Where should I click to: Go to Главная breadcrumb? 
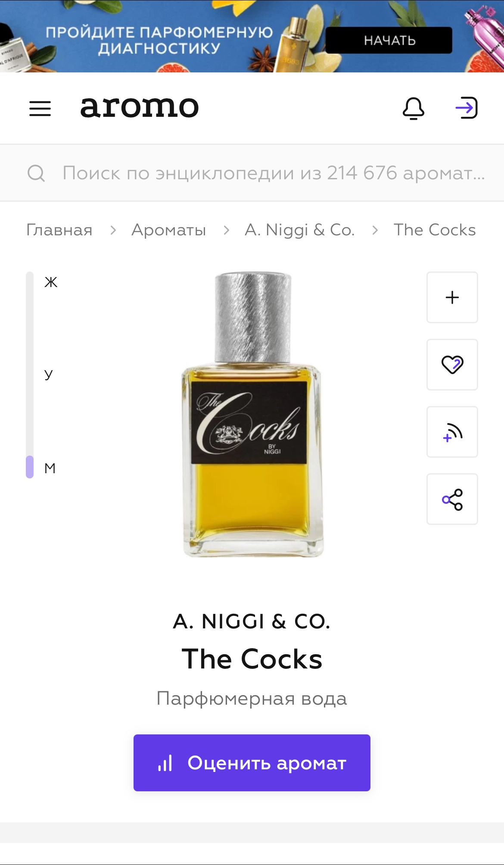59,230
